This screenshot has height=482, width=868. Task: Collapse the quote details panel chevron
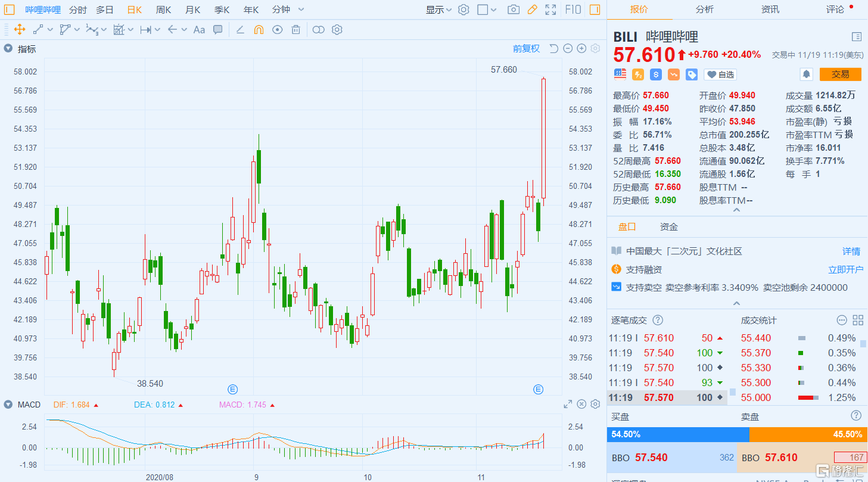tap(737, 210)
